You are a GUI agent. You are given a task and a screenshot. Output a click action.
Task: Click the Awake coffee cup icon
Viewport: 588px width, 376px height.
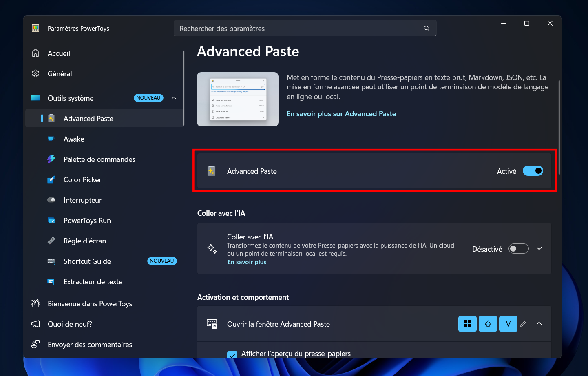pyautogui.click(x=51, y=139)
